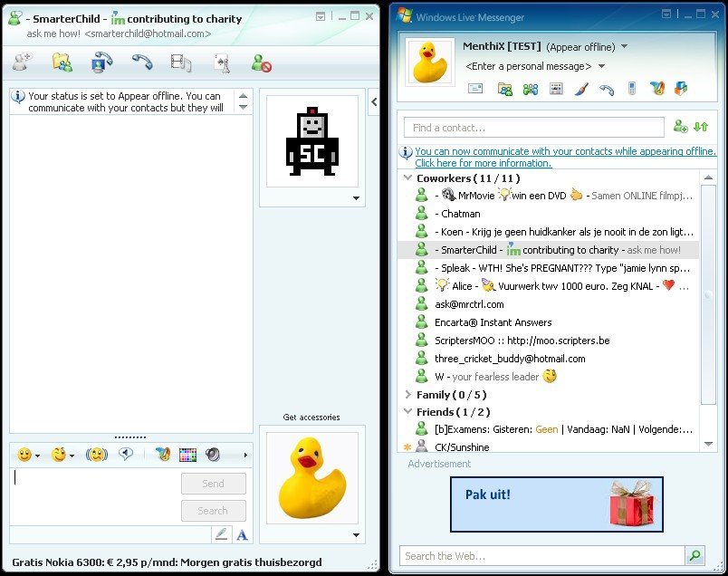Open the emoticon dropdown arrow beside the smiley
Screen dimensions: 728x576
tap(38, 456)
